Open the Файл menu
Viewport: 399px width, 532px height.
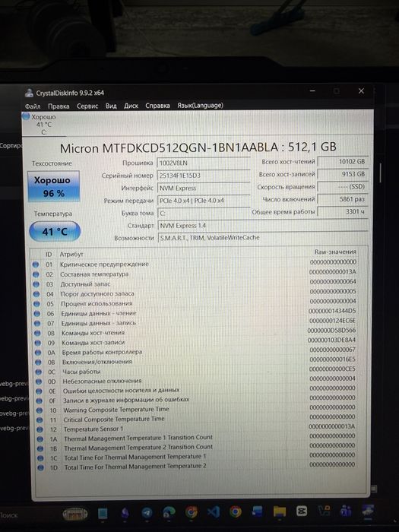33,106
